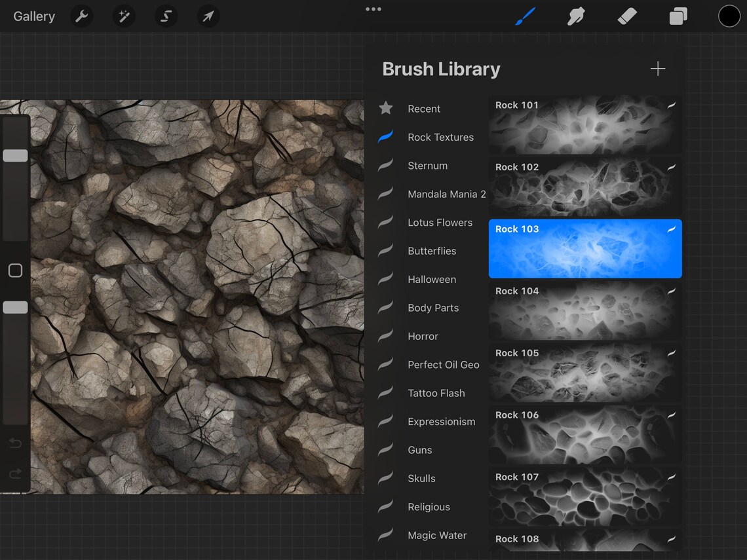Open the Lotus Flowers brush set

click(440, 223)
